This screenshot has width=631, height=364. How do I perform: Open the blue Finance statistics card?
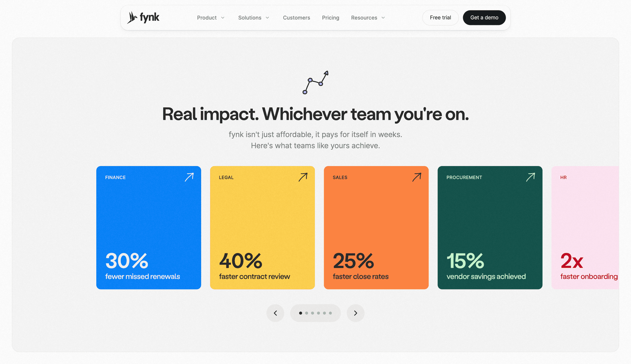(149, 227)
